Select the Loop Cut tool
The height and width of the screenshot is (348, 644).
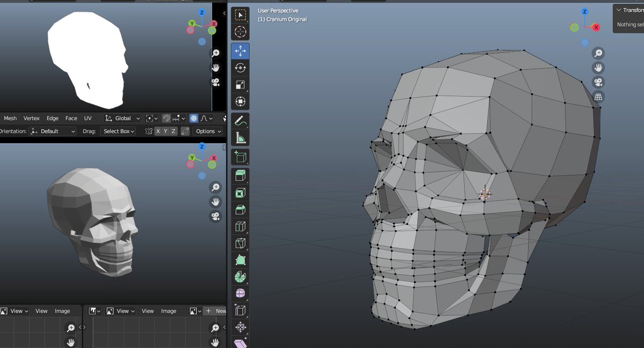240,227
